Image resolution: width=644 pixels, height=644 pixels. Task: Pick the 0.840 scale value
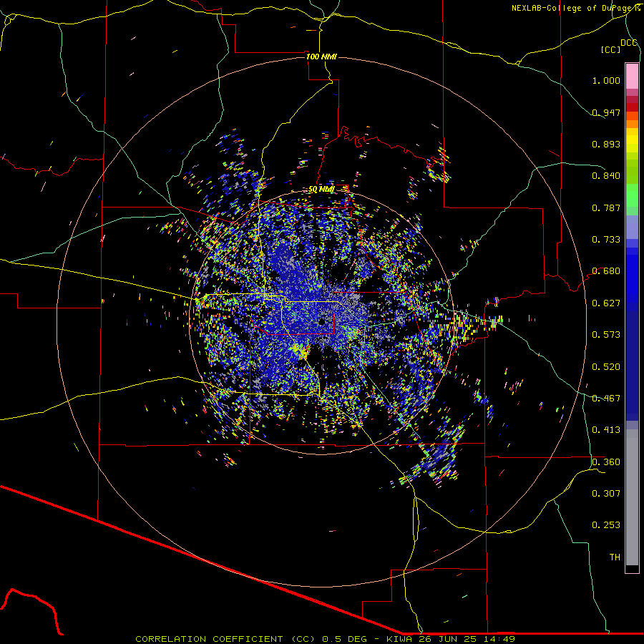point(606,176)
